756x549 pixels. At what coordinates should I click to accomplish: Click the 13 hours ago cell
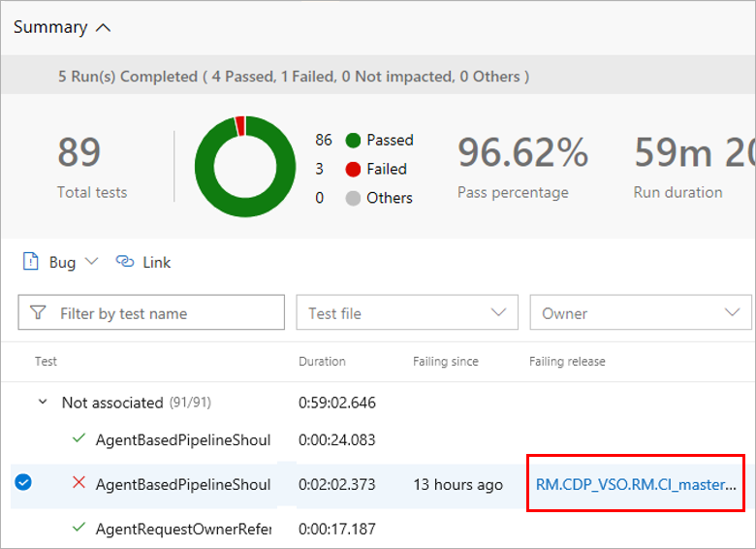(457, 484)
